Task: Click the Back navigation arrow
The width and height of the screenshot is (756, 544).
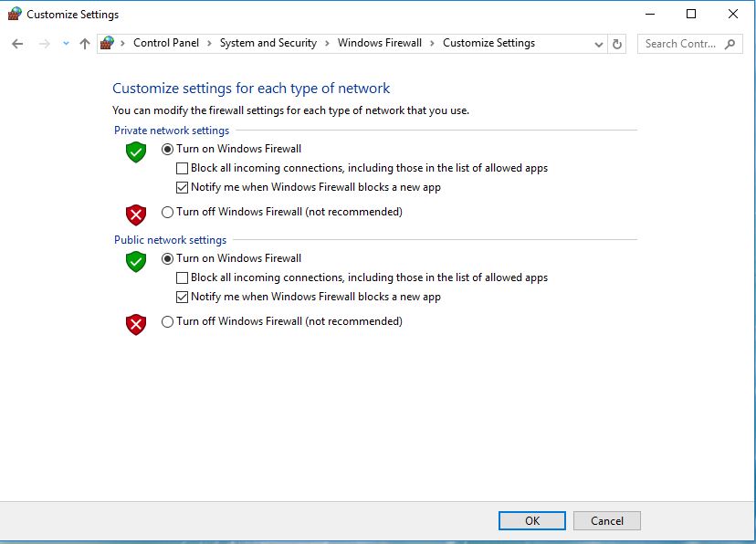Action: click(x=17, y=44)
